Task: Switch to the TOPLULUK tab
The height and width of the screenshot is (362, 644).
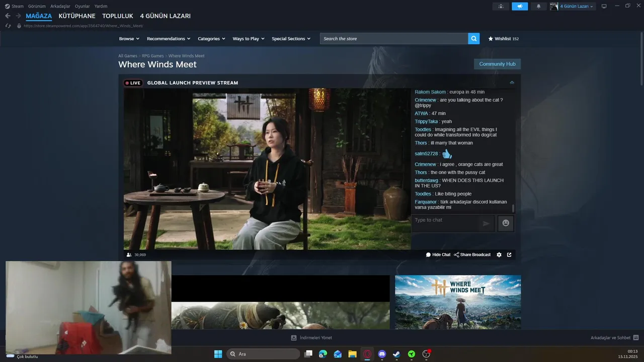Action: point(118,16)
